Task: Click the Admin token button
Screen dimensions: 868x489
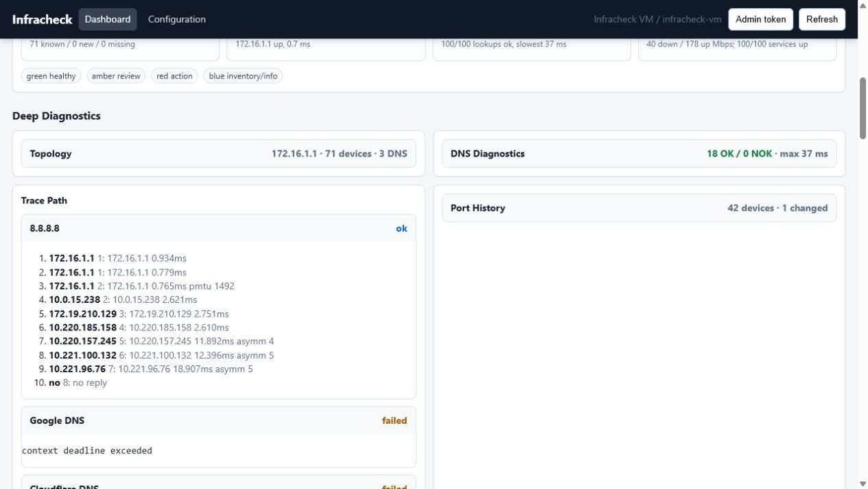Action: point(761,19)
